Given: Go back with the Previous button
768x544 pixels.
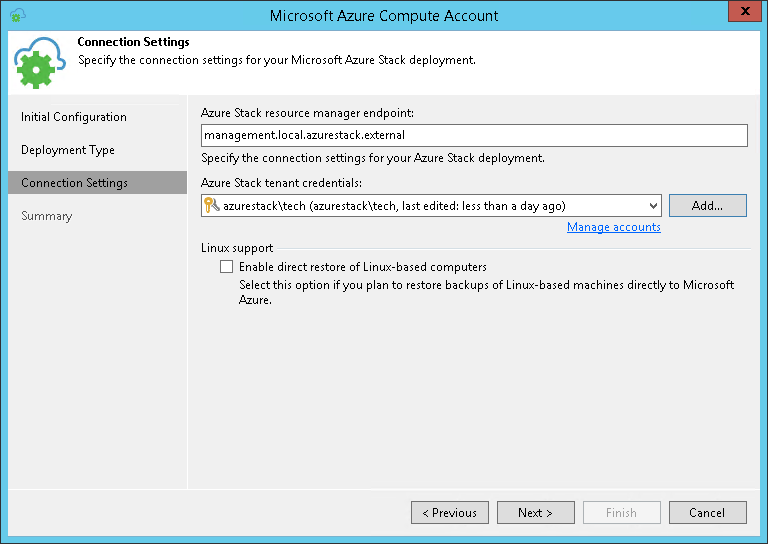Looking at the screenshot, I should [450, 513].
